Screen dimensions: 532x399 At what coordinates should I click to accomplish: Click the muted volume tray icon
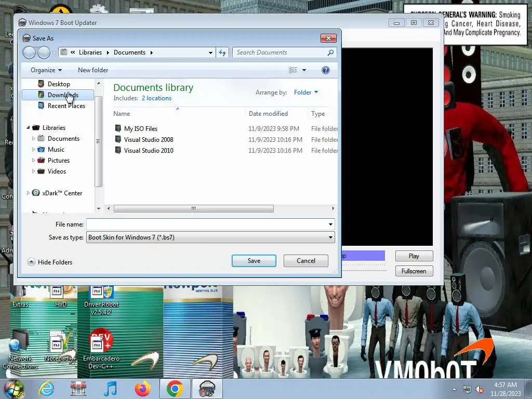[480, 390]
